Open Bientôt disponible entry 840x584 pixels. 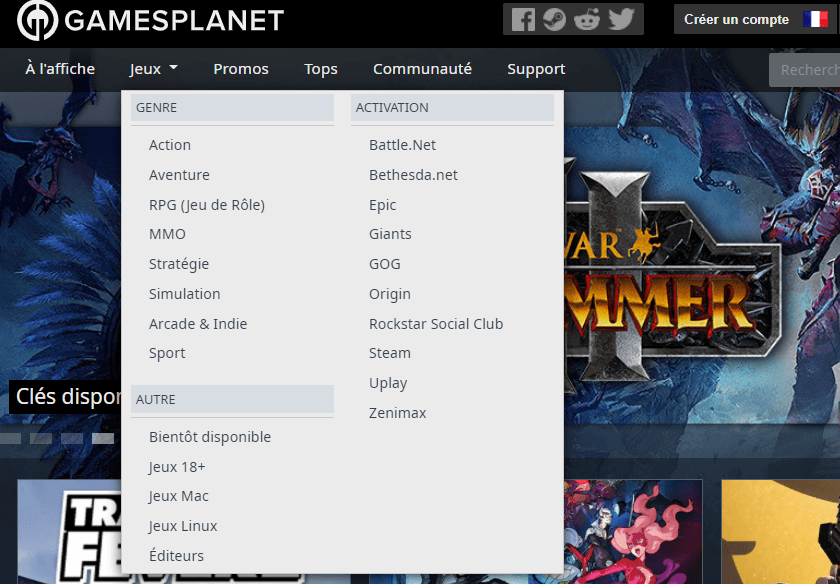click(210, 437)
